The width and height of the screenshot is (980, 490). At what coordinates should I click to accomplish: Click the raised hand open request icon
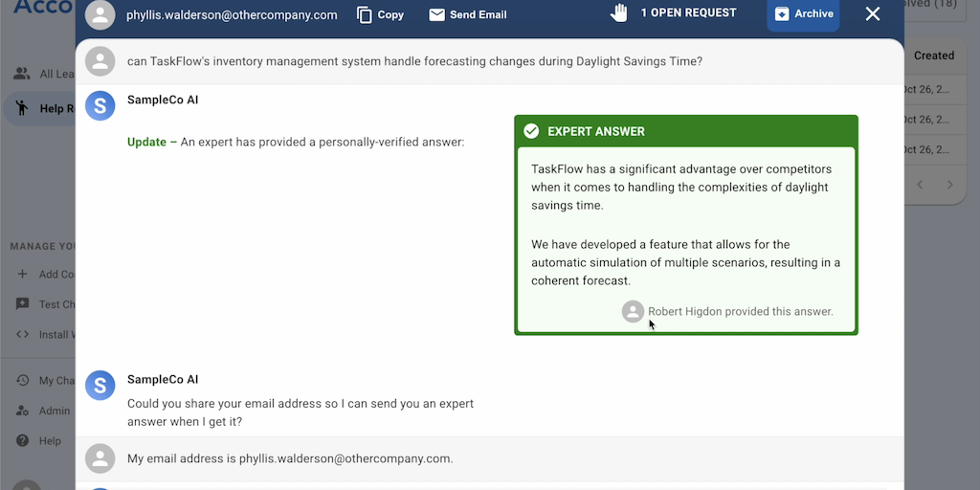[x=619, y=13]
